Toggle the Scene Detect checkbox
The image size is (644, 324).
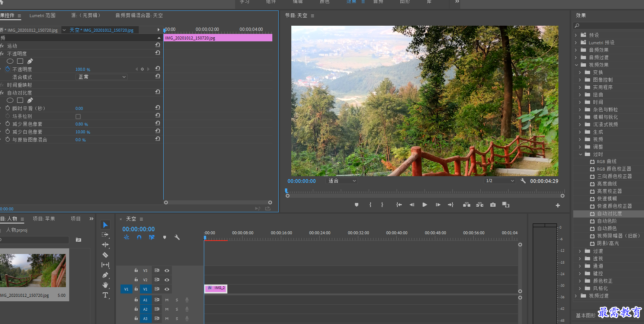tap(78, 117)
